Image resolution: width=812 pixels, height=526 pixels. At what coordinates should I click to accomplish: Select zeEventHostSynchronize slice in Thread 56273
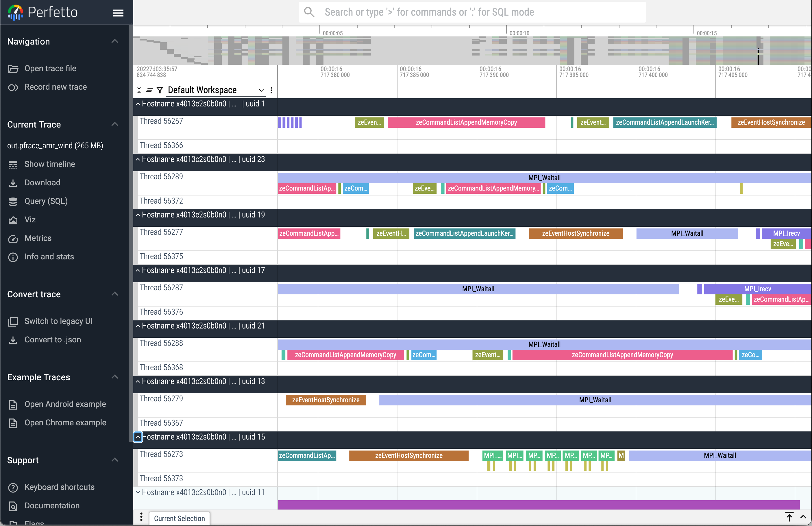[x=409, y=455]
